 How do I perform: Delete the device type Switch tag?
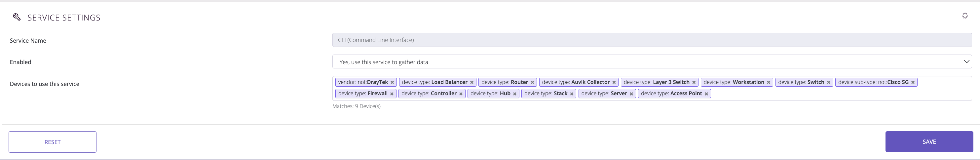tap(829, 82)
